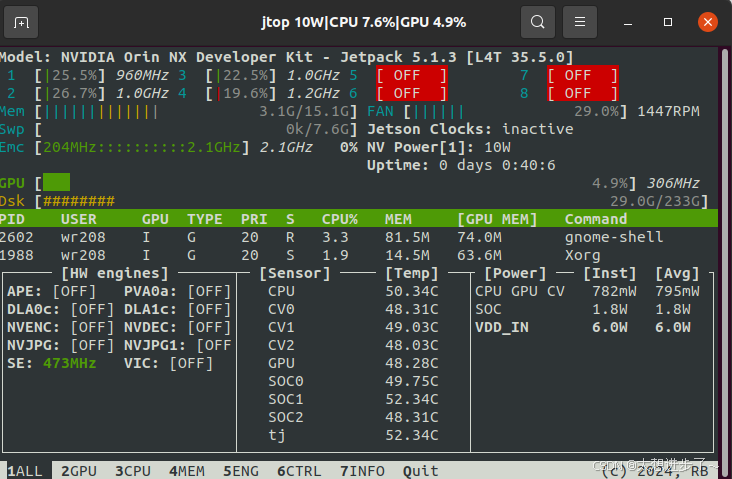732x479 pixels.
Task: Click the jtop window title text
Action: (x=364, y=22)
